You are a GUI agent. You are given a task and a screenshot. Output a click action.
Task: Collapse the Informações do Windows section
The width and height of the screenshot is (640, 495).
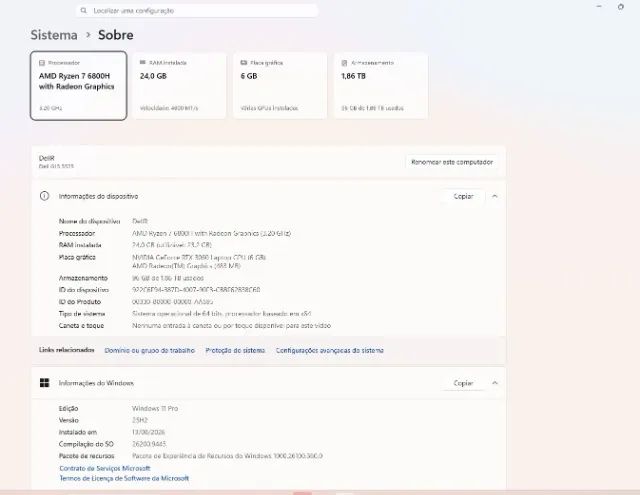pos(495,383)
